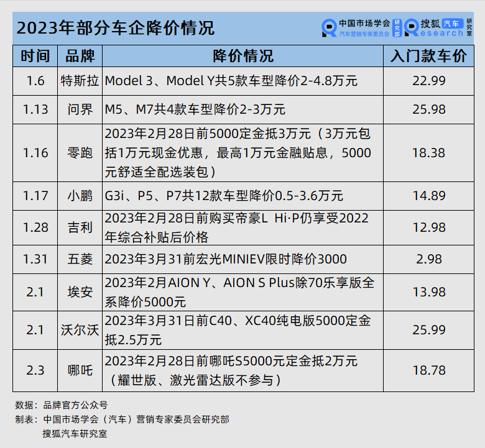Select brand cell 小鹏
The image size is (485, 448).
click(x=80, y=196)
